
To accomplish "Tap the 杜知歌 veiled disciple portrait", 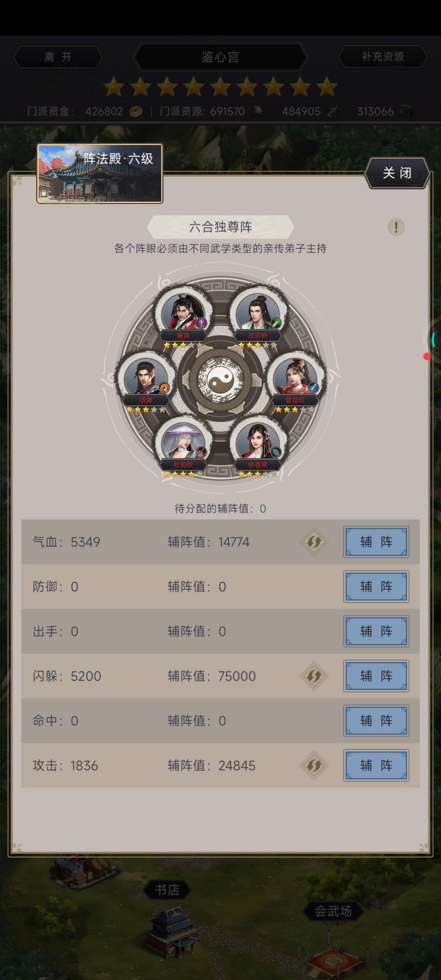I will tap(183, 442).
